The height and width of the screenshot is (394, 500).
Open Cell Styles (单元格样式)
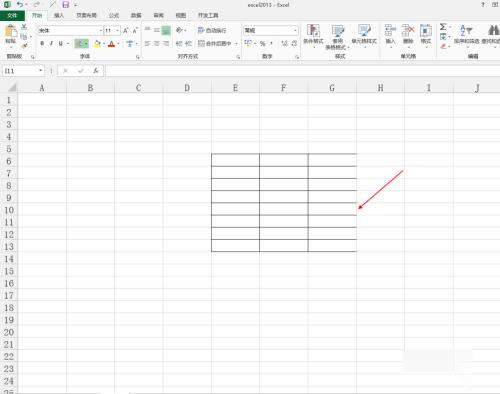pyautogui.click(x=364, y=35)
